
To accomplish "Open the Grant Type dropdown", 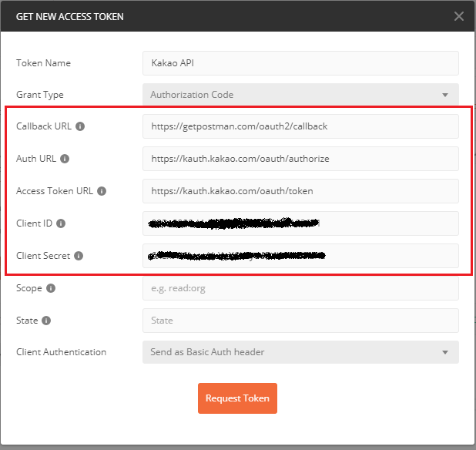I will tap(300, 95).
